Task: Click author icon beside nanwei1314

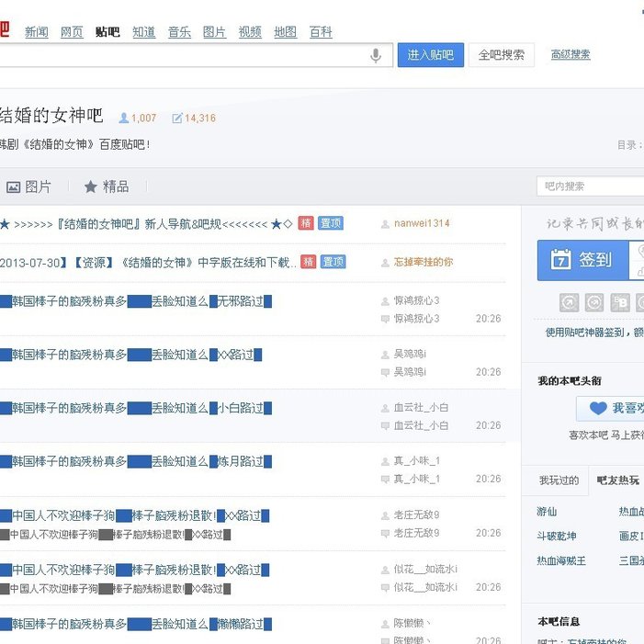Action: point(385,224)
